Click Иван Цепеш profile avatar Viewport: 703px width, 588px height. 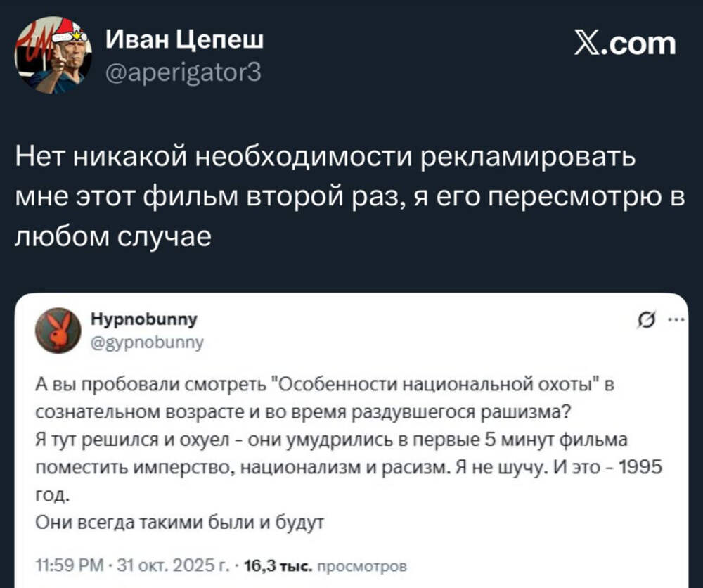tap(53, 56)
